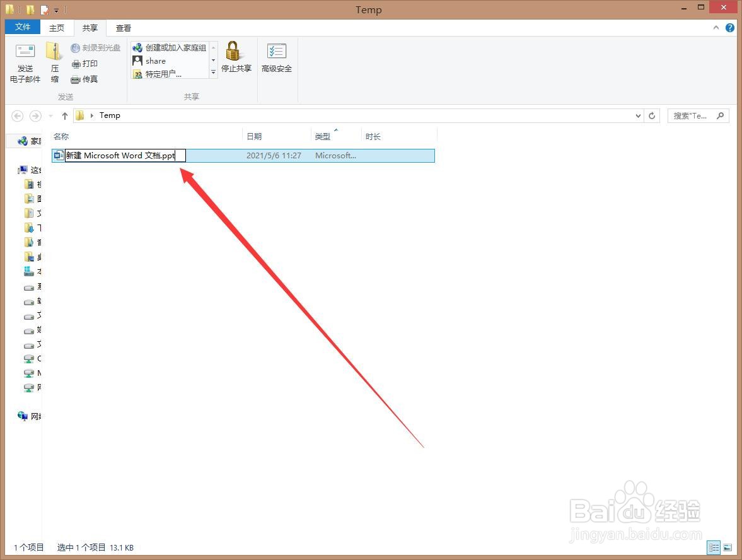Viewport: 742px width, 560px height.
Task: Click the Fax (传真) button
Action: click(84, 79)
